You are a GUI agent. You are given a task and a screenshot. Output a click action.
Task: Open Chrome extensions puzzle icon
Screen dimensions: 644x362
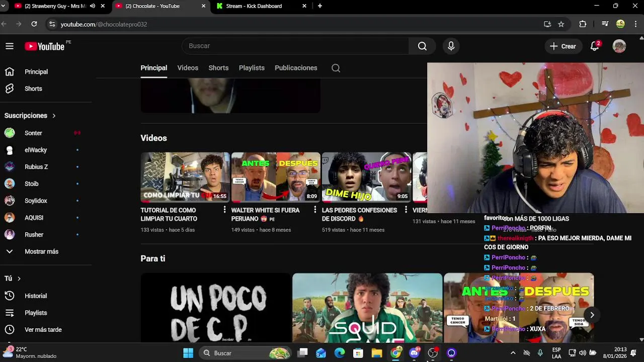pos(583,24)
